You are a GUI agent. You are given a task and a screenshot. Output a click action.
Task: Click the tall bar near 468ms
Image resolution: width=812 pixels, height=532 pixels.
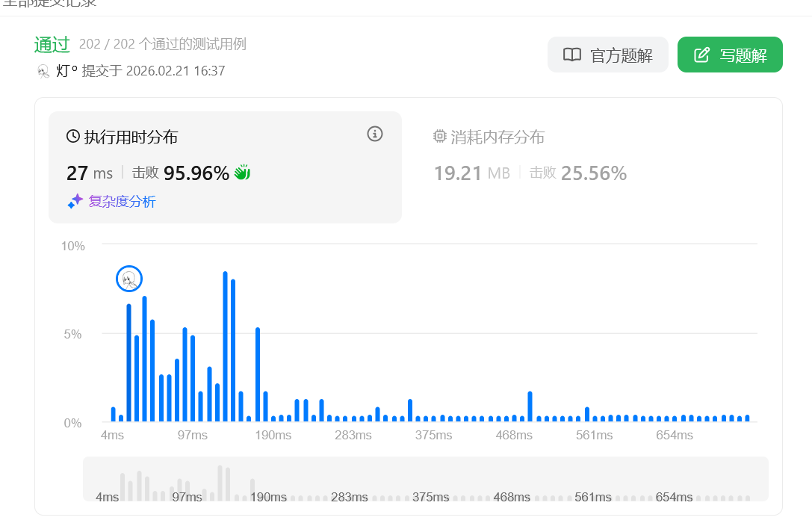[530, 406]
